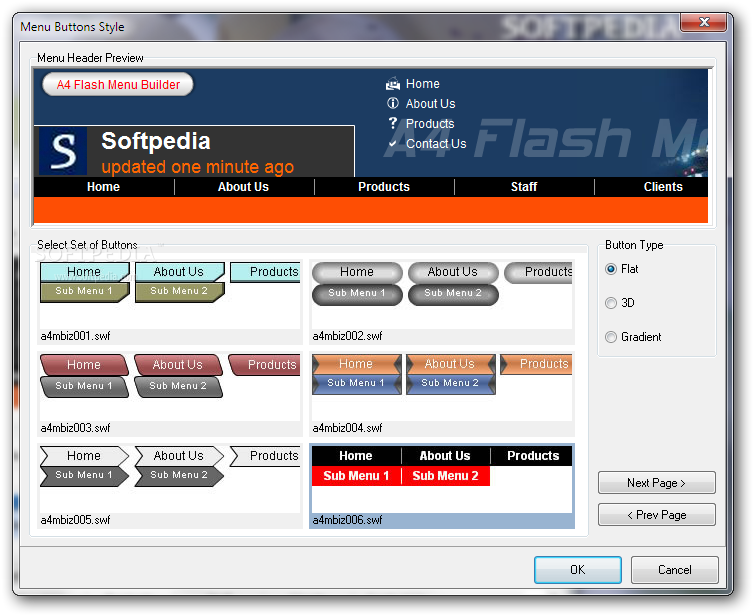Screen dimensions: 754x616
Task: Open Products in the preview menu bar
Action: [384, 187]
